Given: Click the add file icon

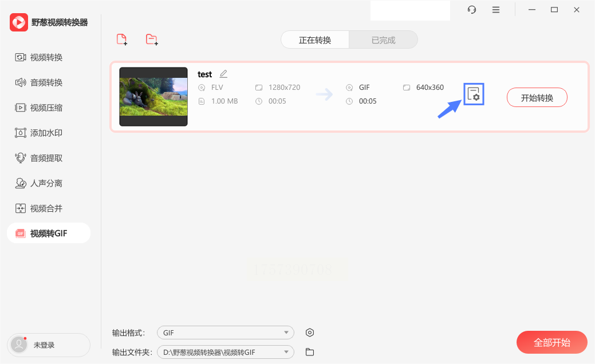Looking at the screenshot, I should [122, 39].
